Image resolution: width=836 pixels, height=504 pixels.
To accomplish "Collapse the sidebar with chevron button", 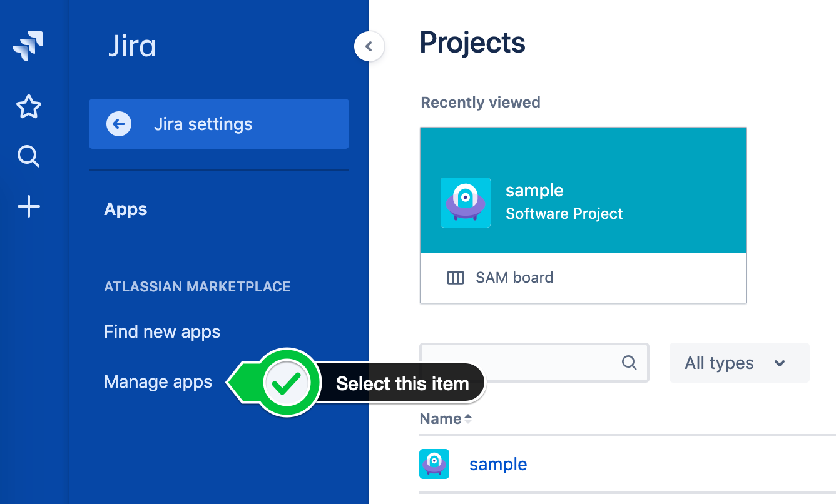I will point(369,46).
